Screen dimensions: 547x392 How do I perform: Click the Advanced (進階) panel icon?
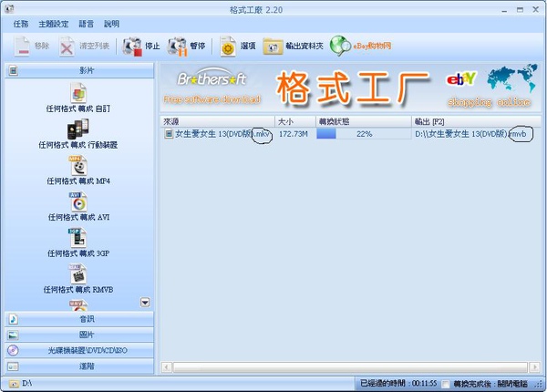13,366
